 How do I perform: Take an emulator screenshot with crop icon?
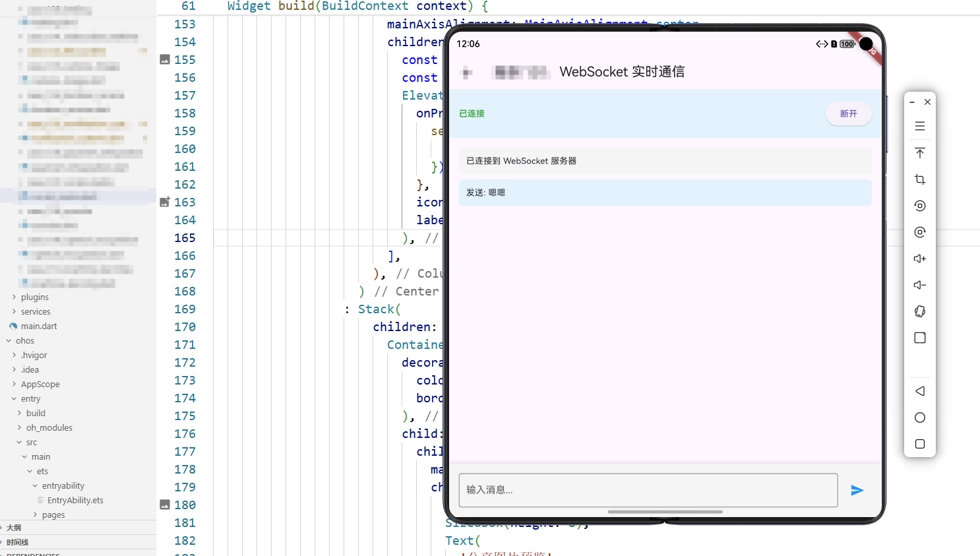point(920,179)
